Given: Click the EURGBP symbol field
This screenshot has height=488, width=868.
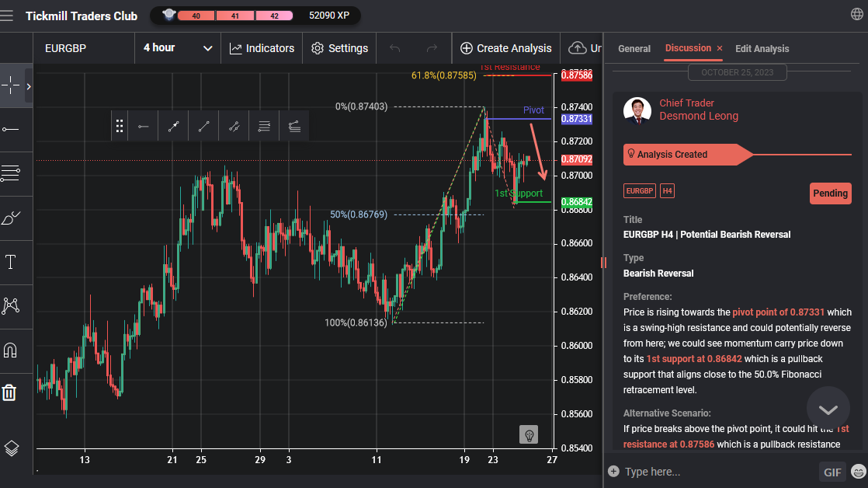Looking at the screenshot, I should click(84, 48).
